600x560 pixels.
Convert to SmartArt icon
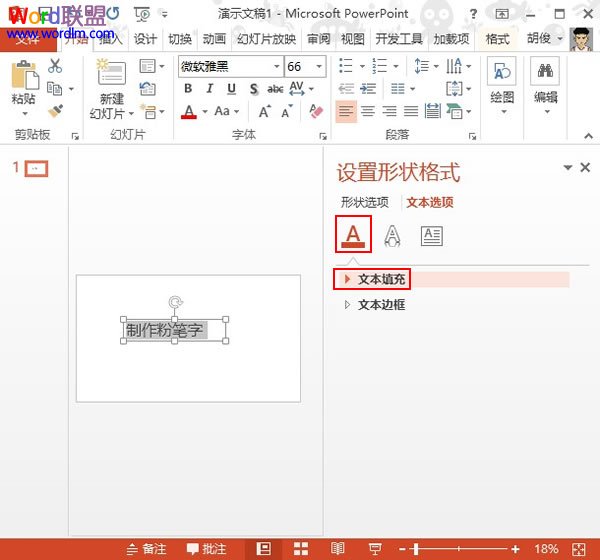point(454,111)
